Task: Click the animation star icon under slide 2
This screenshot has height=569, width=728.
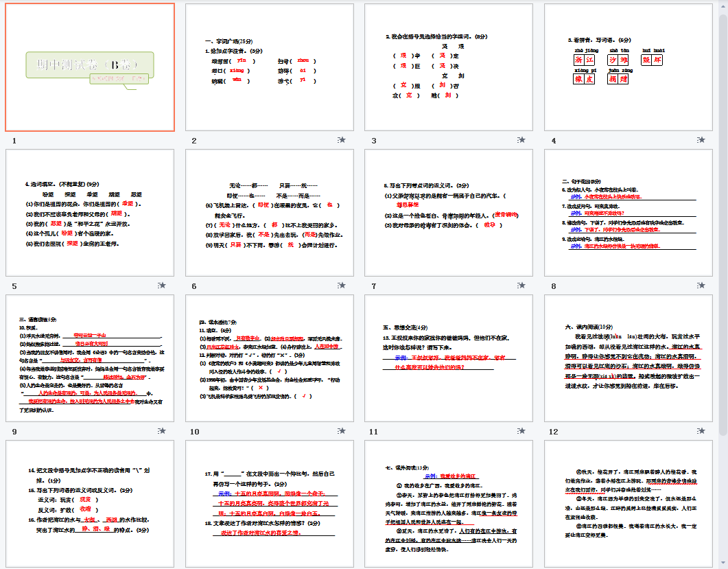Action: coord(342,140)
